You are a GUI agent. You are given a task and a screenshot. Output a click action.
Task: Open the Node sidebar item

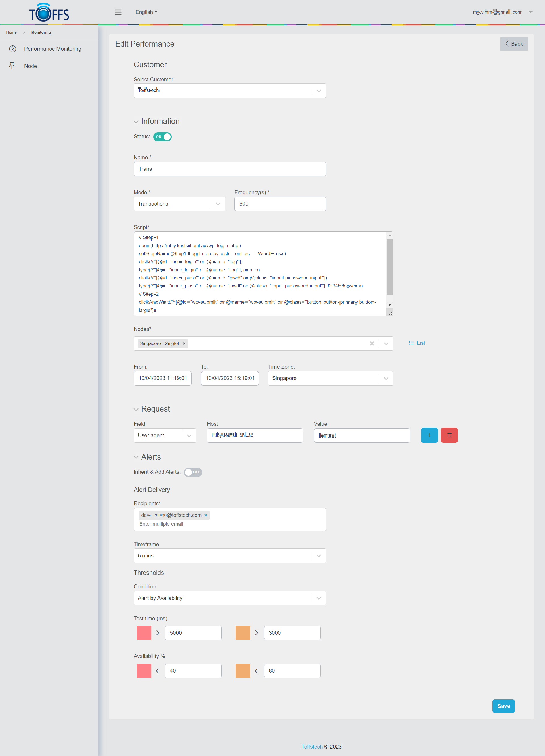pos(30,66)
